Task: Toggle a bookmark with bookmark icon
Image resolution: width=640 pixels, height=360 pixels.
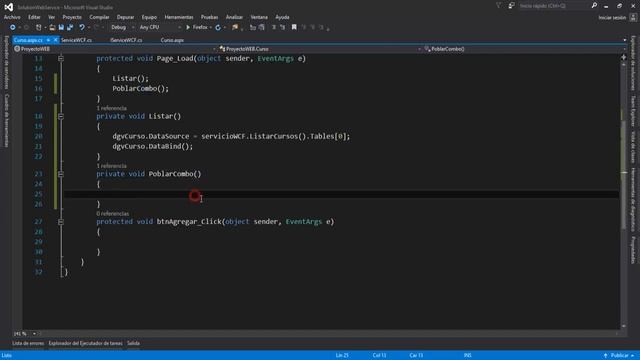Action: (x=294, y=27)
